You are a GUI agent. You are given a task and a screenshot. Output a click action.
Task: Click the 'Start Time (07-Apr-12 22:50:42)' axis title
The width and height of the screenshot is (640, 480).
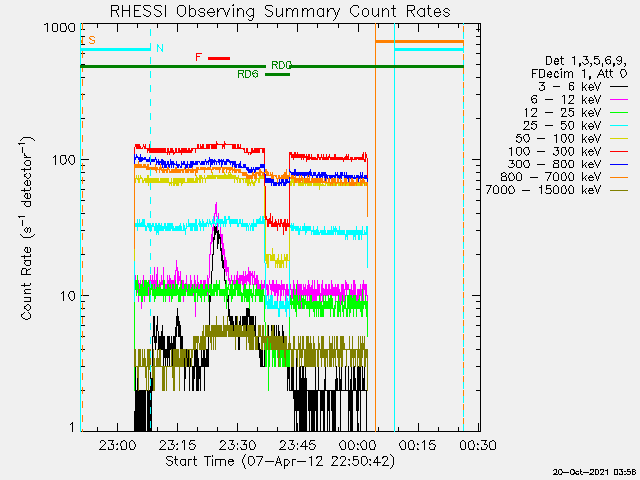pos(280,461)
